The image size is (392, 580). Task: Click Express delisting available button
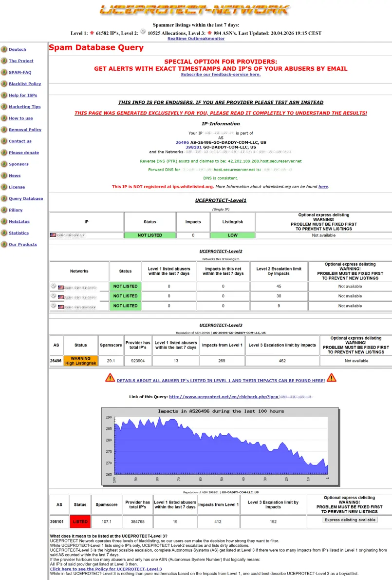pyautogui.click(x=350, y=520)
